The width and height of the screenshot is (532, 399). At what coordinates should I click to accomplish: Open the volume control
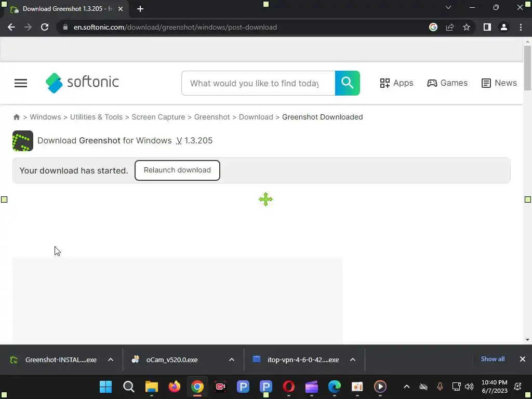(x=469, y=387)
